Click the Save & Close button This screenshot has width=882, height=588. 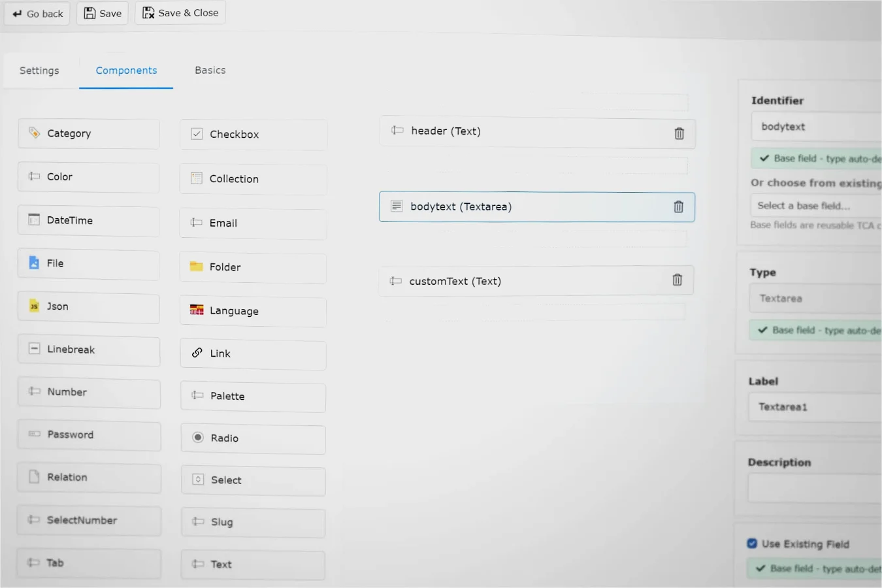point(180,12)
